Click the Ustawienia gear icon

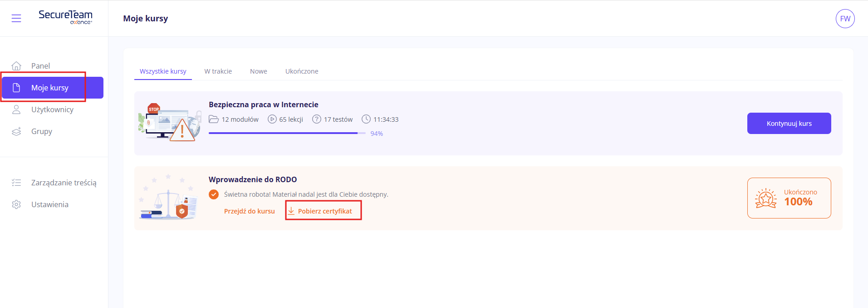point(16,204)
